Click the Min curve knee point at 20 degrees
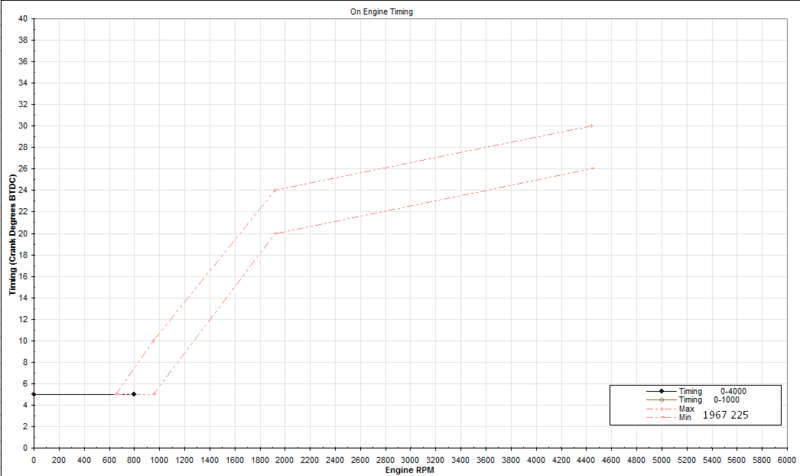The width and height of the screenshot is (800, 476). (x=275, y=233)
